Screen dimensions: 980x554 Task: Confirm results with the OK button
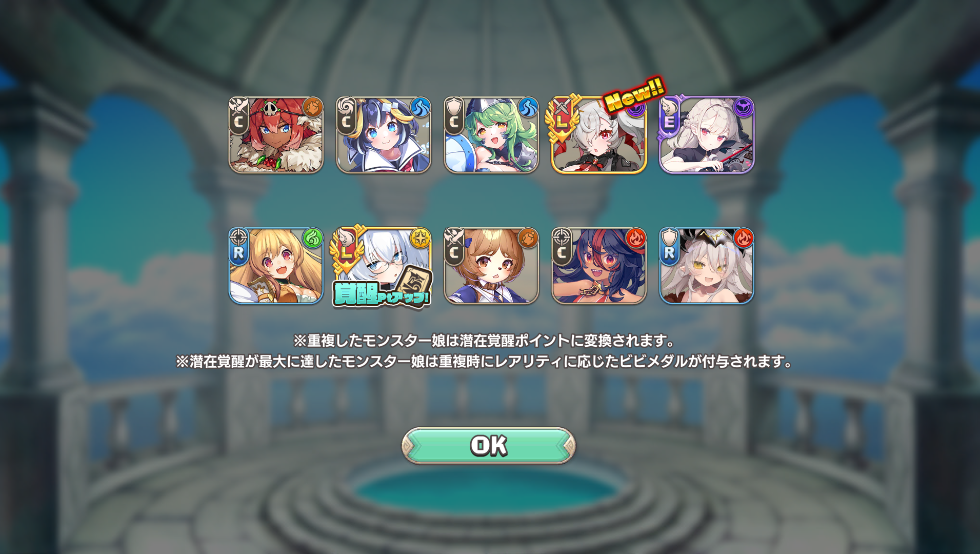(x=488, y=445)
